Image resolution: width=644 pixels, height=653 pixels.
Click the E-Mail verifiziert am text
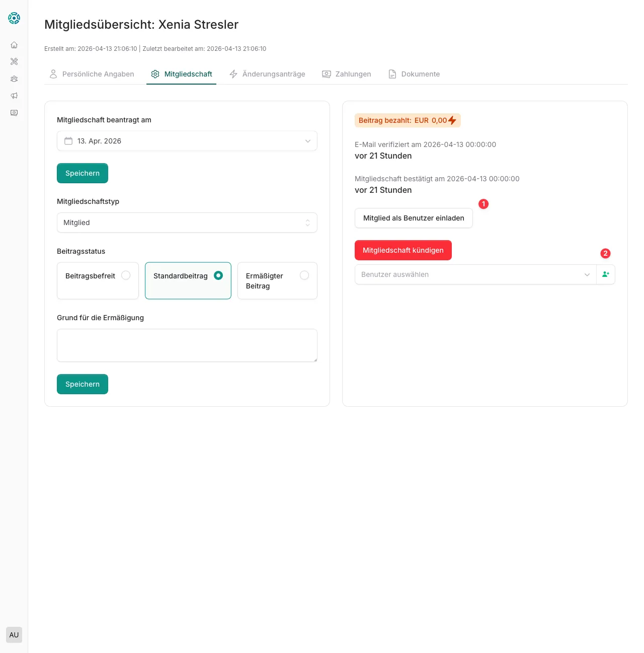pyautogui.click(x=425, y=144)
